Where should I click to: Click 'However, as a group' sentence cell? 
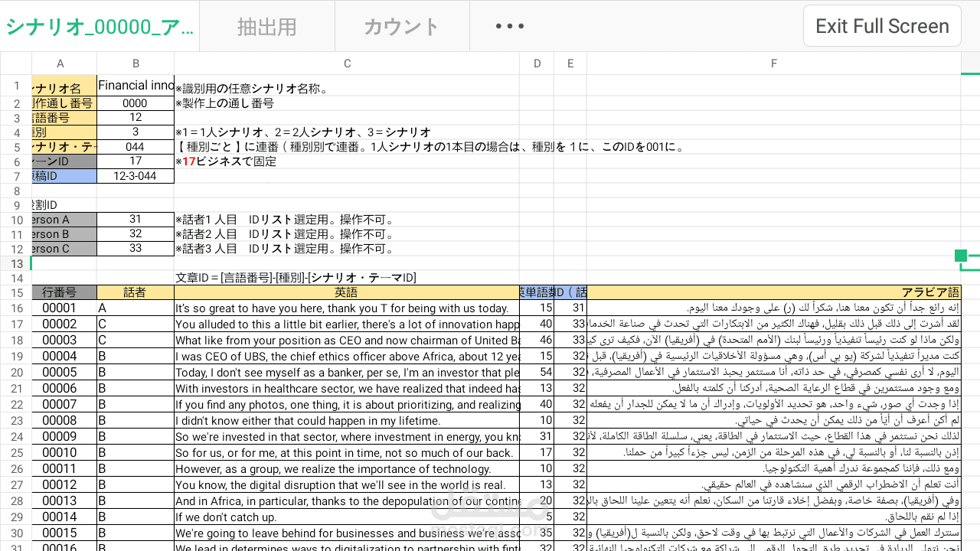coord(347,469)
